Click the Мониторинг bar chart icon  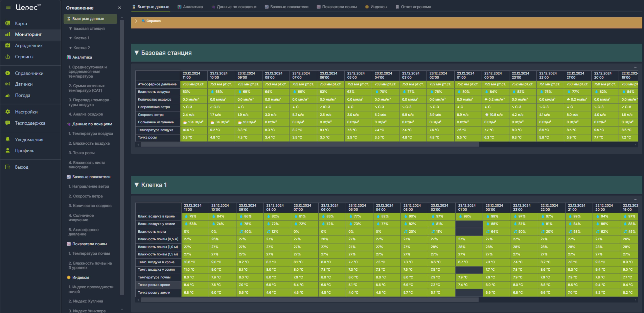pos(8,34)
